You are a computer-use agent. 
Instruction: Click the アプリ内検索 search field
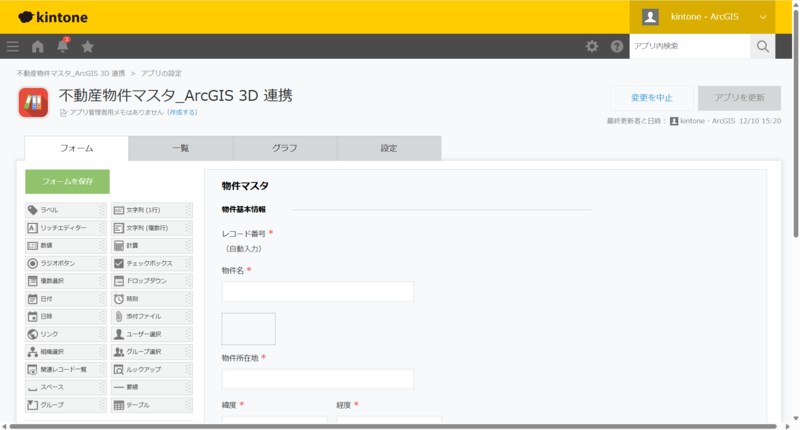[x=690, y=46]
